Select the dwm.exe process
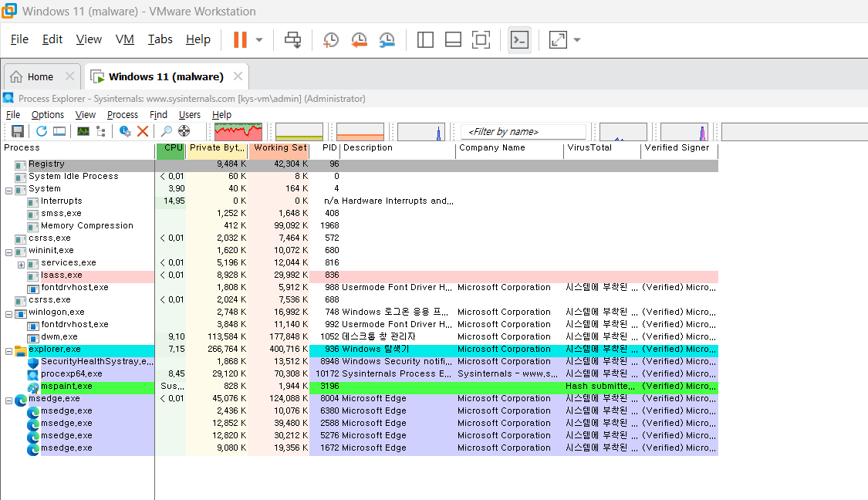 pyautogui.click(x=59, y=336)
